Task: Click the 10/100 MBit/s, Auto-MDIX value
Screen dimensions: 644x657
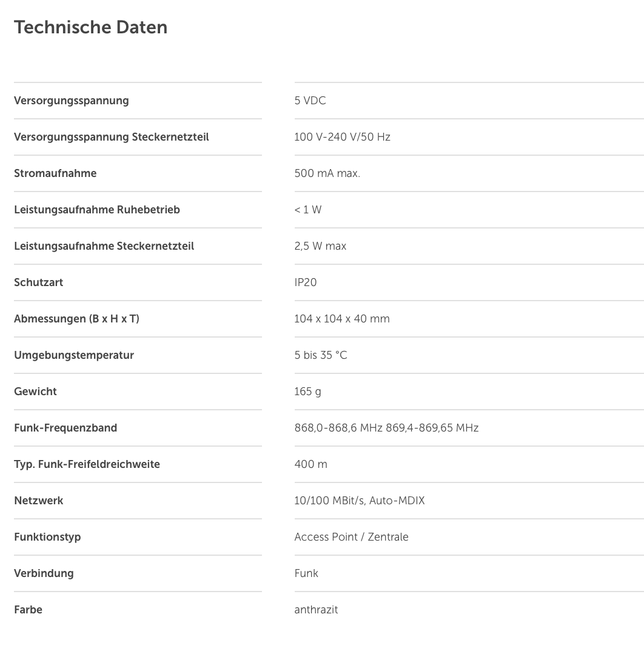Action: pyautogui.click(x=360, y=501)
